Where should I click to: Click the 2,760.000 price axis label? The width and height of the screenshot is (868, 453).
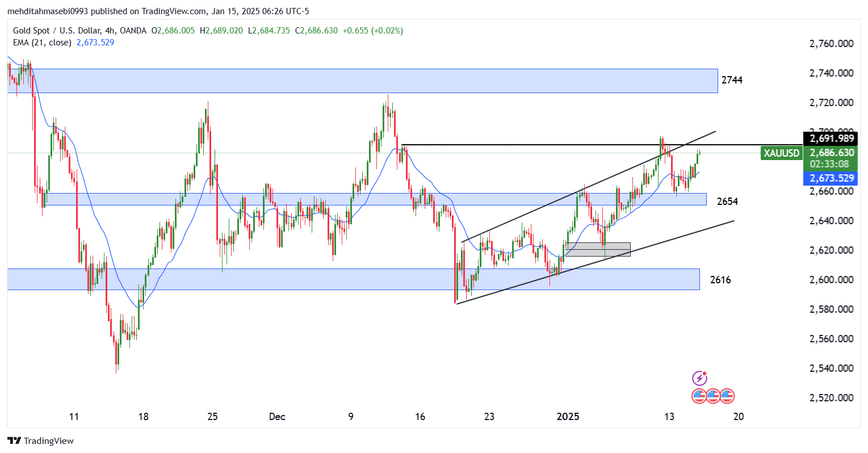(x=832, y=44)
